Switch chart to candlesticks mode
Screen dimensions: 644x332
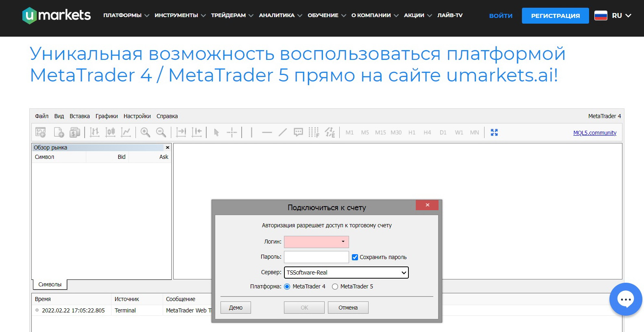(x=110, y=132)
